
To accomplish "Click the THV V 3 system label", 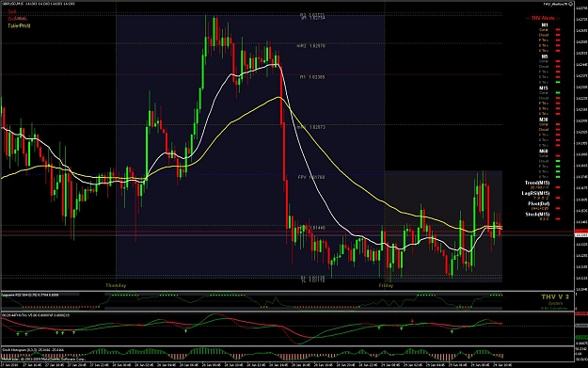I will coord(555,296).
